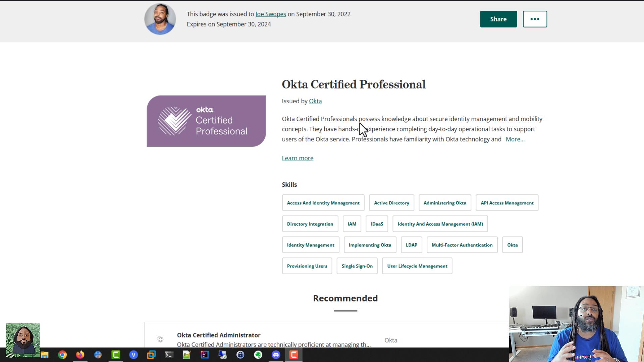Select the Administering Okta skill tag
Viewport: 644px width, 362px height.
coord(445,203)
